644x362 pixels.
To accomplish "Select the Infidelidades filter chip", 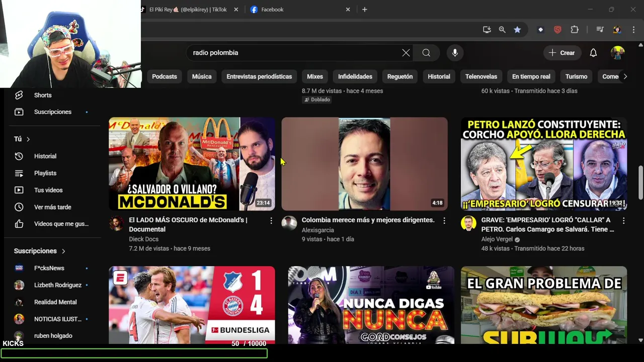I will tap(355, 76).
